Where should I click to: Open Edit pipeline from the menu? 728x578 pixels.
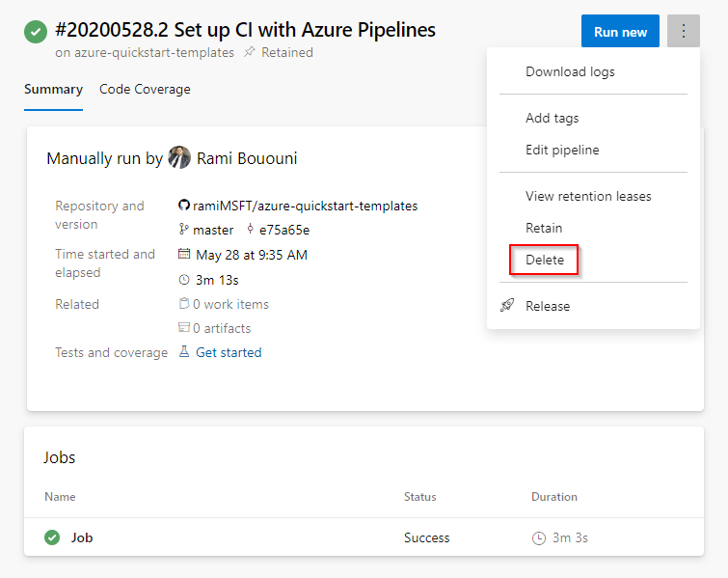pyautogui.click(x=562, y=150)
